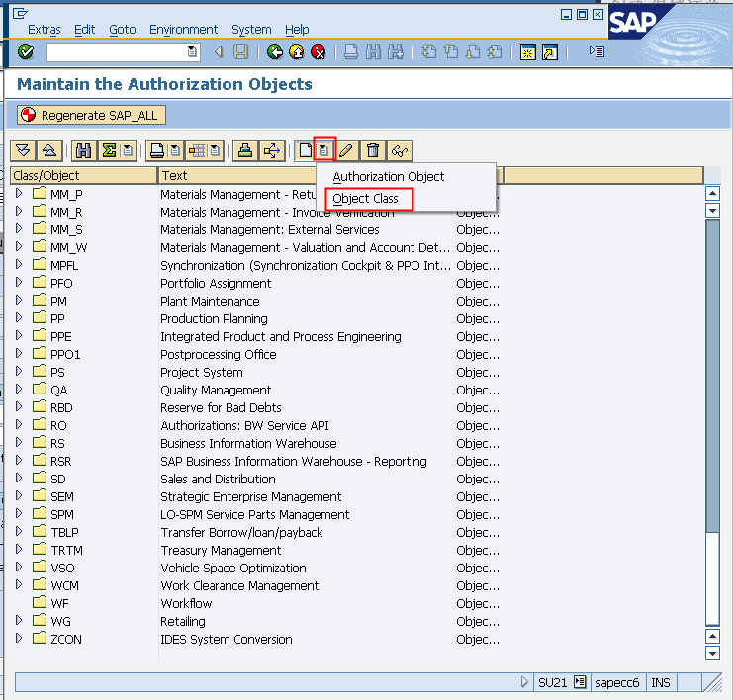Click the Layout grid icon
The width and height of the screenshot is (733, 700).
tap(196, 151)
